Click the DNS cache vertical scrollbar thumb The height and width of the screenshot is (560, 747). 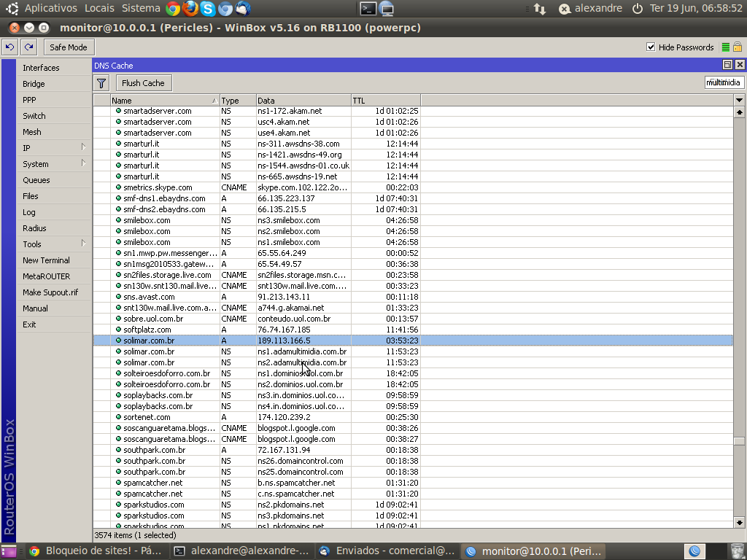click(739, 441)
